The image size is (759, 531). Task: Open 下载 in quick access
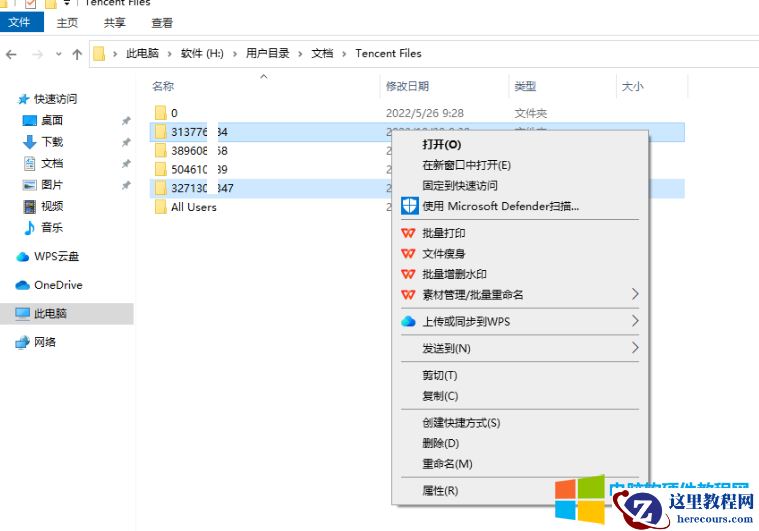[x=52, y=141]
